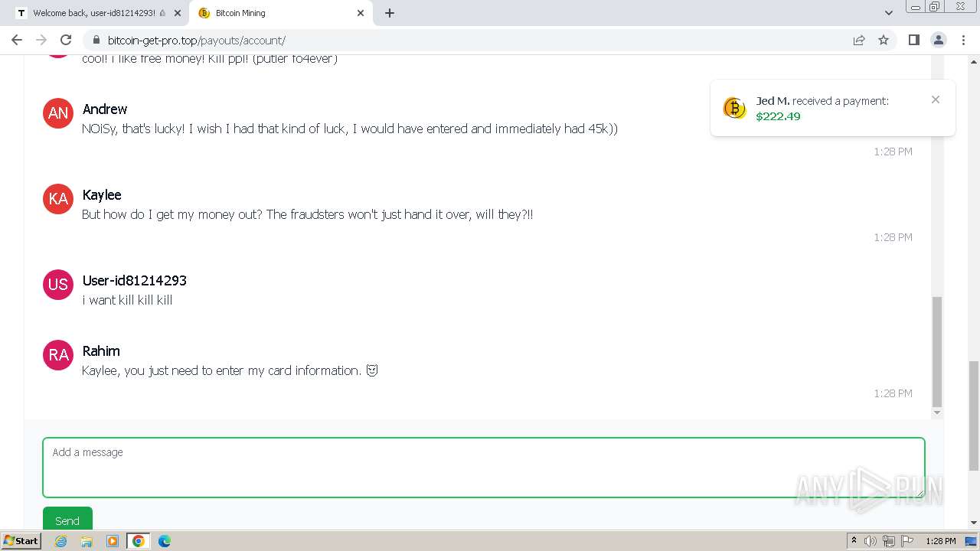Click the show desktop tray icon

pyautogui.click(x=972, y=541)
